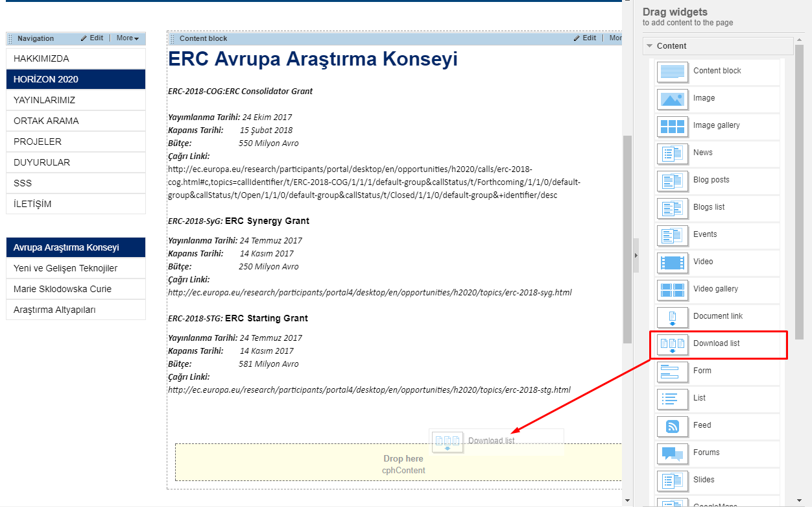Viewport: 812px width, 507px height.
Task: Collapse the Content widgets section
Action: point(649,46)
